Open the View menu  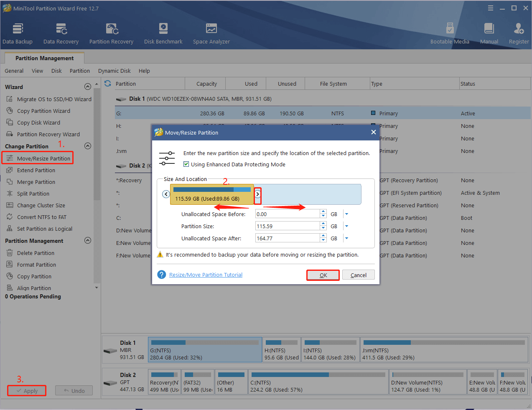[x=37, y=71]
